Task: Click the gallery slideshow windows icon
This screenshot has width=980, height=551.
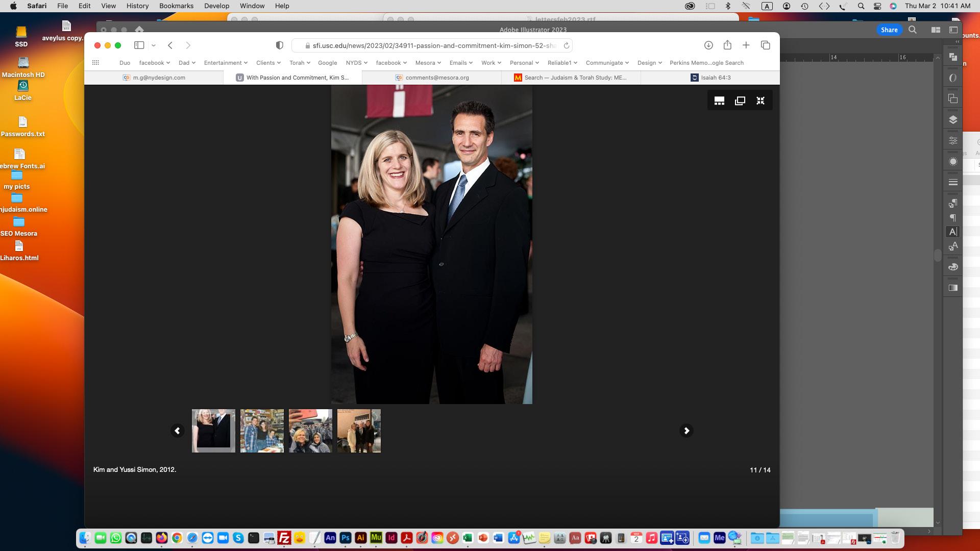Action: (740, 101)
